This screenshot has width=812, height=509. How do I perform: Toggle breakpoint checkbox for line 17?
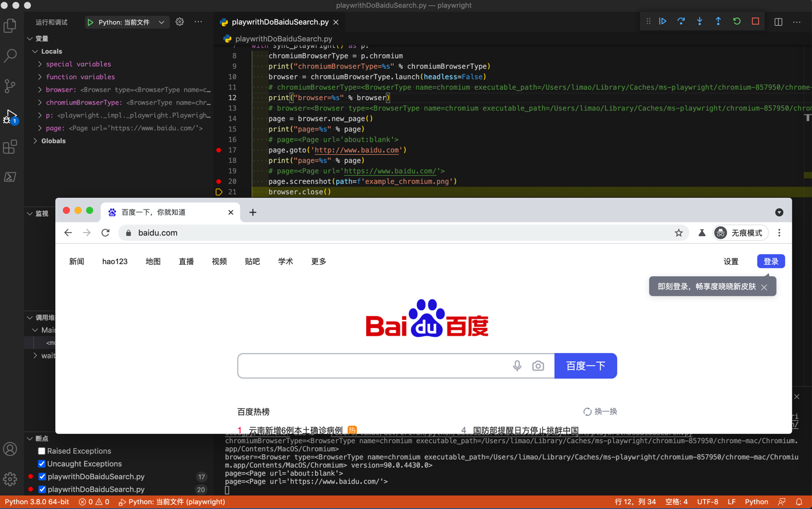42,477
